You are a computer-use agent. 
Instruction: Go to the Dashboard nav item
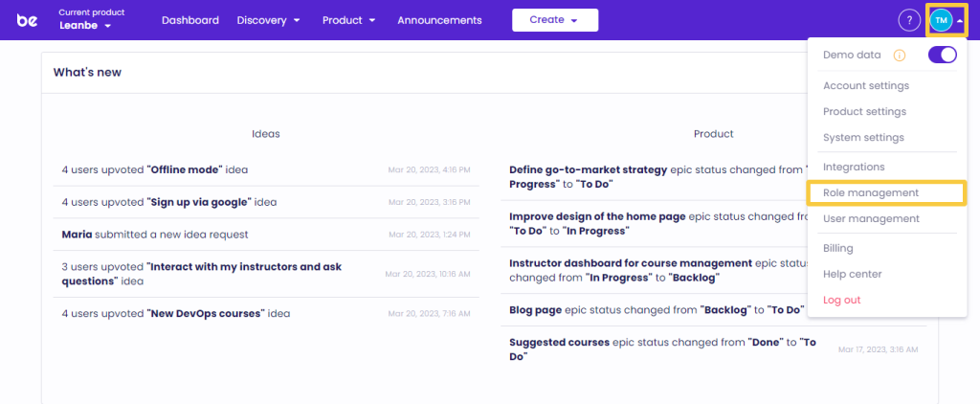[189, 20]
